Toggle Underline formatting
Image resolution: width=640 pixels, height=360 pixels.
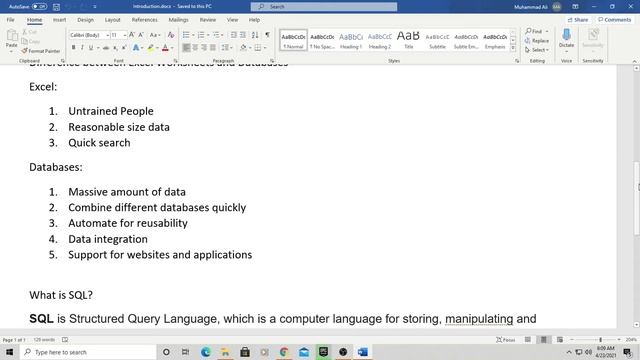(x=91, y=48)
